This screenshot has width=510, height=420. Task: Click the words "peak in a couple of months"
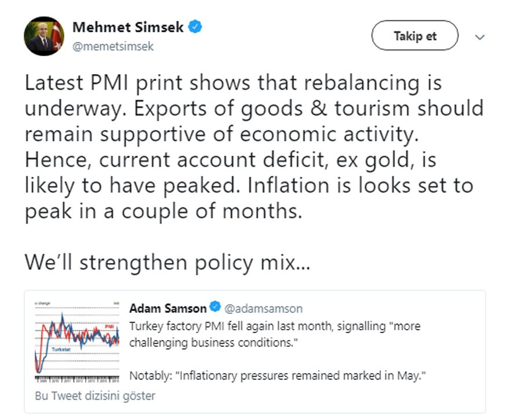pos(163,211)
